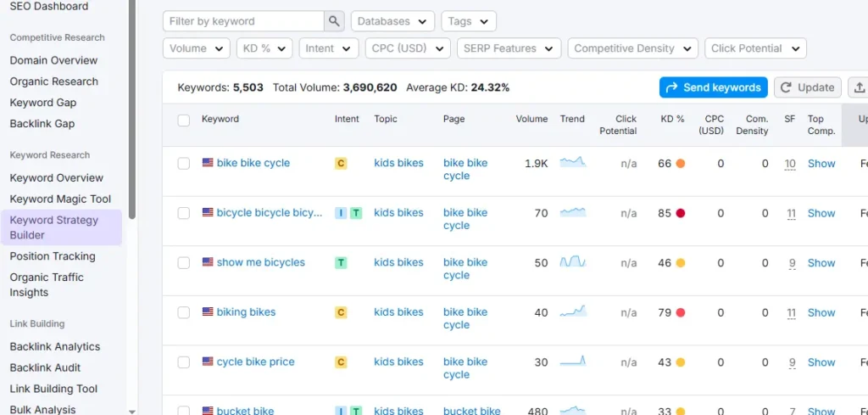Click the red KD dot for 85

click(x=681, y=213)
